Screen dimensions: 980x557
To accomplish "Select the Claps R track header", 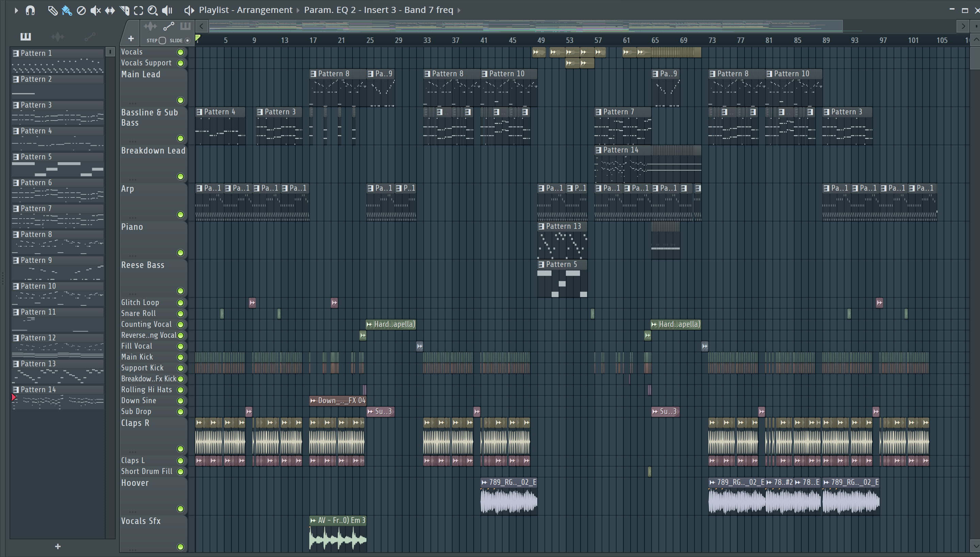I will (153, 436).
